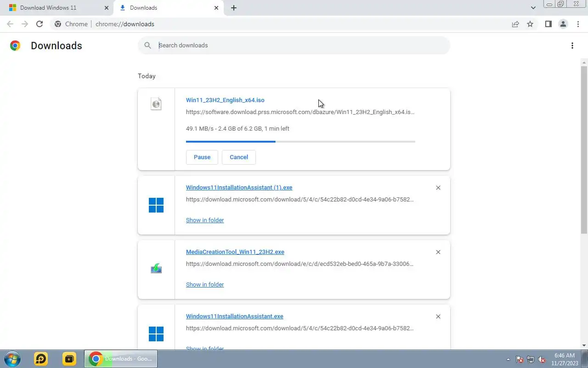
Task: Click the search magnifier icon
Action: [x=147, y=45]
